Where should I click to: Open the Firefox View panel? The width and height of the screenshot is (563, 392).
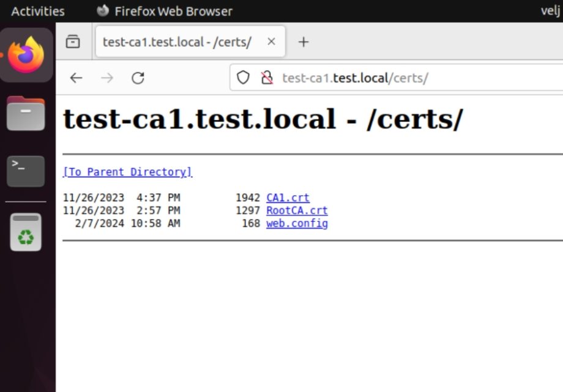(73, 42)
